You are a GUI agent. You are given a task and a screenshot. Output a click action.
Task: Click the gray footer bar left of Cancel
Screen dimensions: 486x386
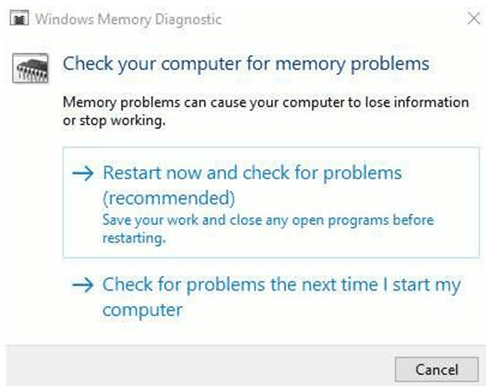(x=200, y=367)
